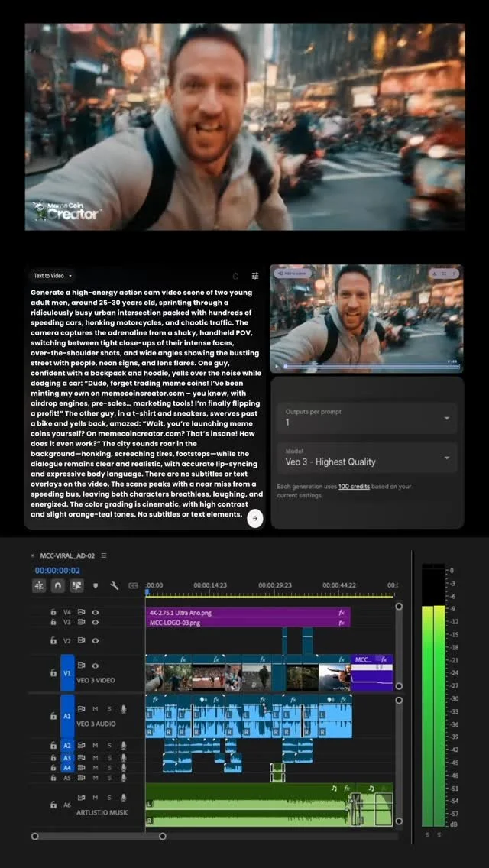The width and height of the screenshot is (489, 868).
Task: Select the 4K-2.75.1 Ultra Ano.png clip
Action: click(248, 613)
